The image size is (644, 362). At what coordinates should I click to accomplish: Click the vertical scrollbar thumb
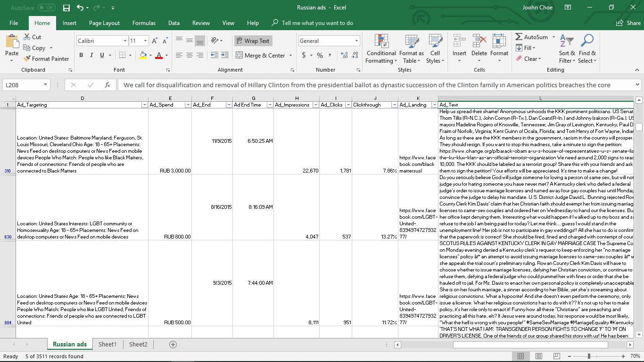(x=639, y=127)
